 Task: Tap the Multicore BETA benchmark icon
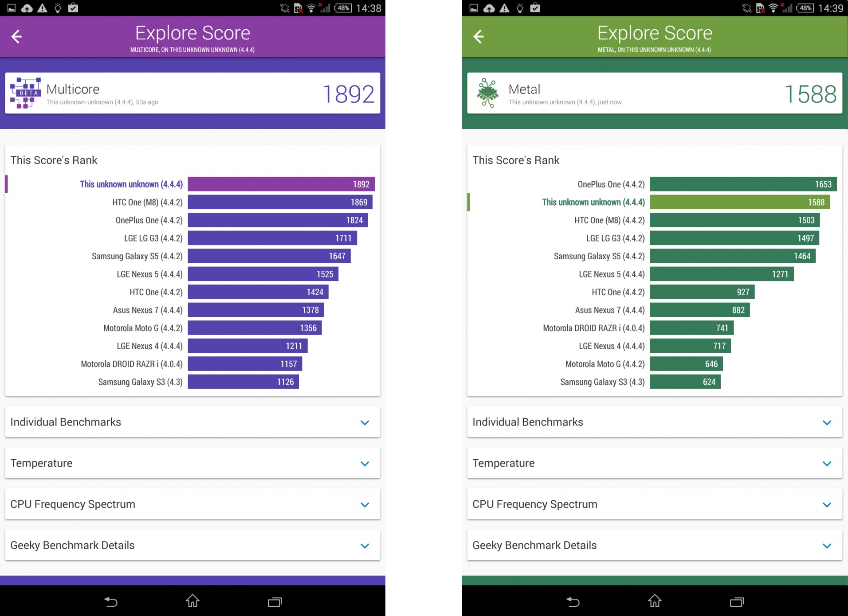tap(26, 93)
